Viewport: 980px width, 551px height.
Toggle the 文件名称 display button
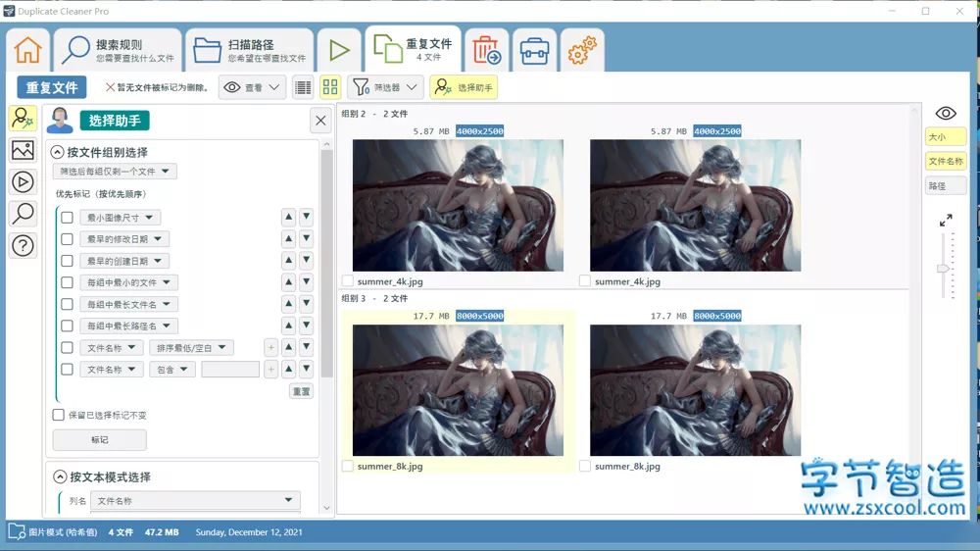[945, 162]
